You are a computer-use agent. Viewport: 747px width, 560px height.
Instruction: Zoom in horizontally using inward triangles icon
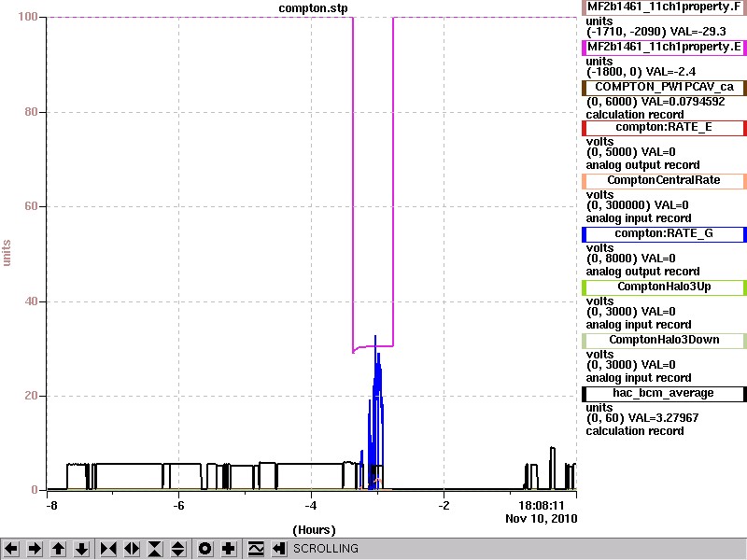tap(108, 549)
